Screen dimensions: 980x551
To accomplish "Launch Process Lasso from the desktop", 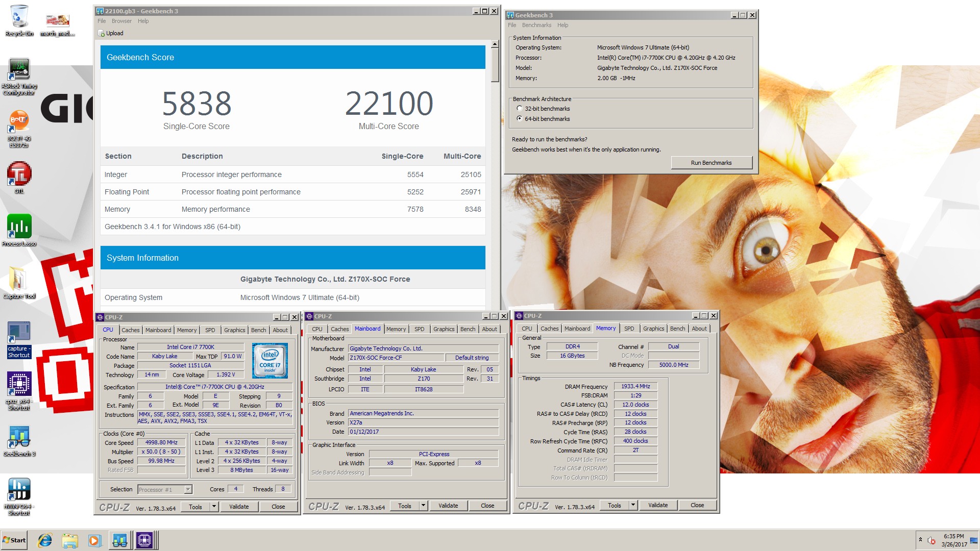I will 19,230.
